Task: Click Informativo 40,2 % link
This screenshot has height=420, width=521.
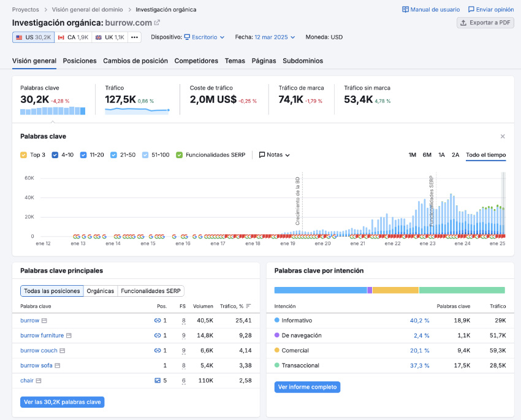Action: 420,321
